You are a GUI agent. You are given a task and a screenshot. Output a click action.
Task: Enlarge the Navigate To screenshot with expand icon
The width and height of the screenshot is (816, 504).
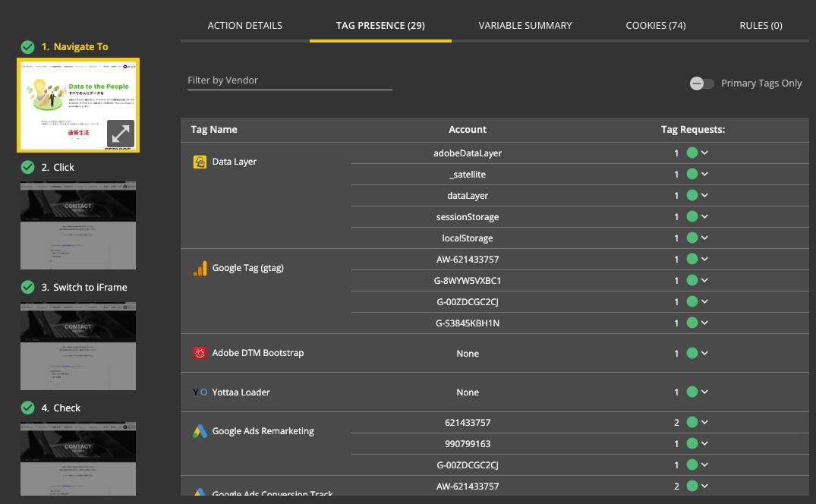(x=121, y=134)
